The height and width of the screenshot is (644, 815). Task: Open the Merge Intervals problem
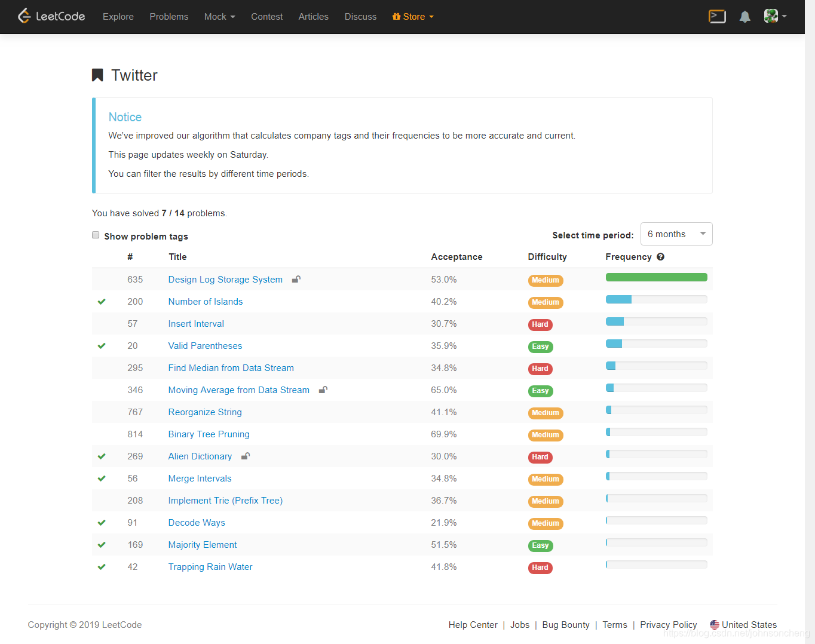200,479
